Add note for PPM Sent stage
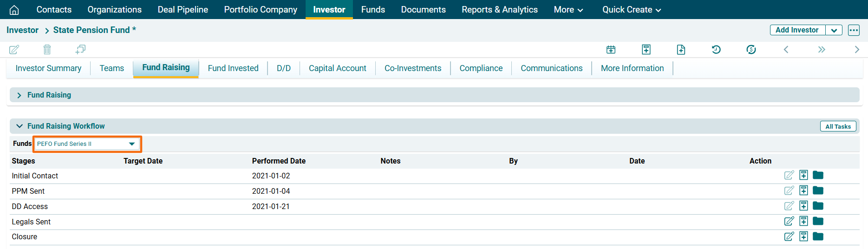The height and width of the screenshot is (249, 868). (803, 190)
